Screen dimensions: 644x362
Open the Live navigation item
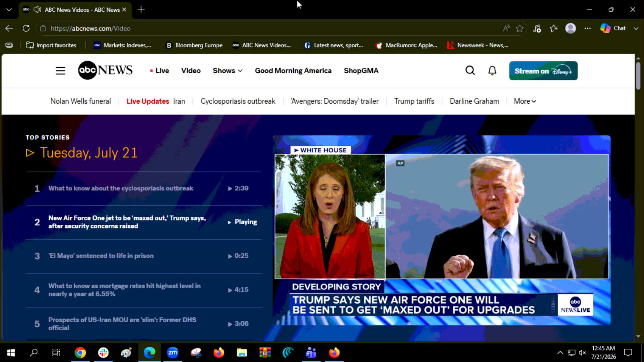159,71
